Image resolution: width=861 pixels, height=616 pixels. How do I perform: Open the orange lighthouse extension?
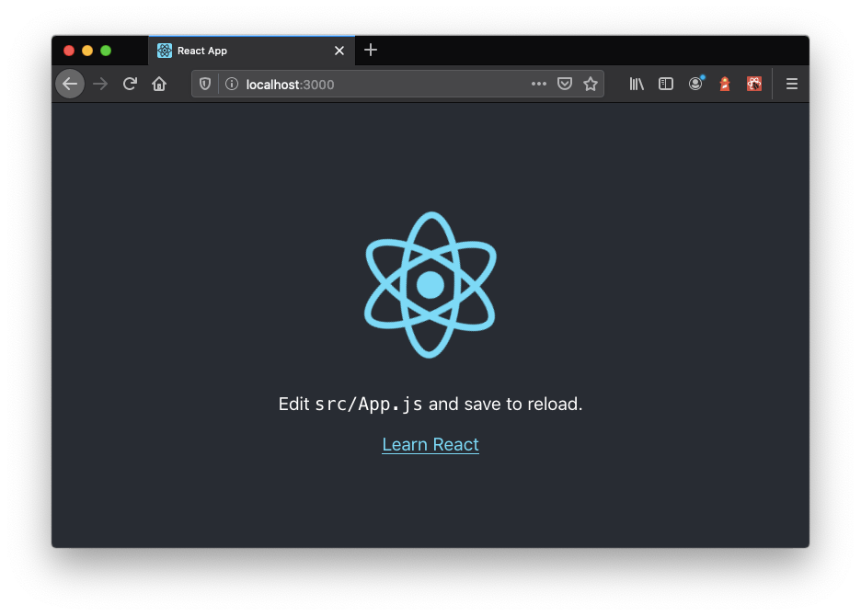coord(725,84)
